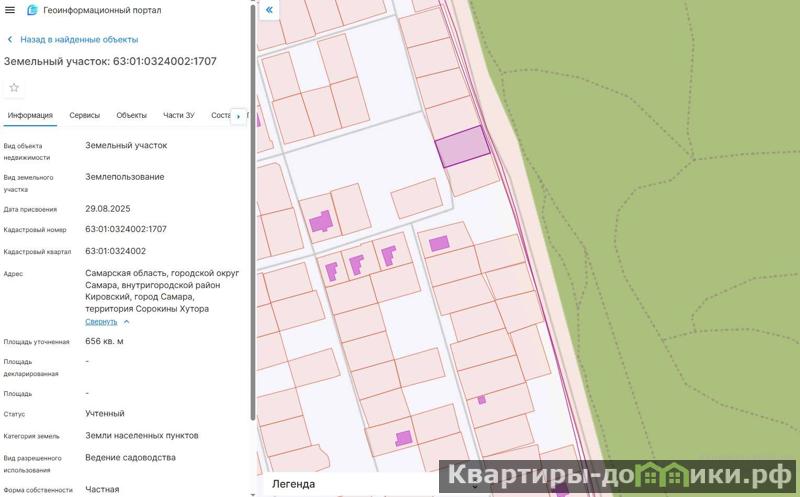
Task: Switch to the Информация tab
Action: point(30,115)
